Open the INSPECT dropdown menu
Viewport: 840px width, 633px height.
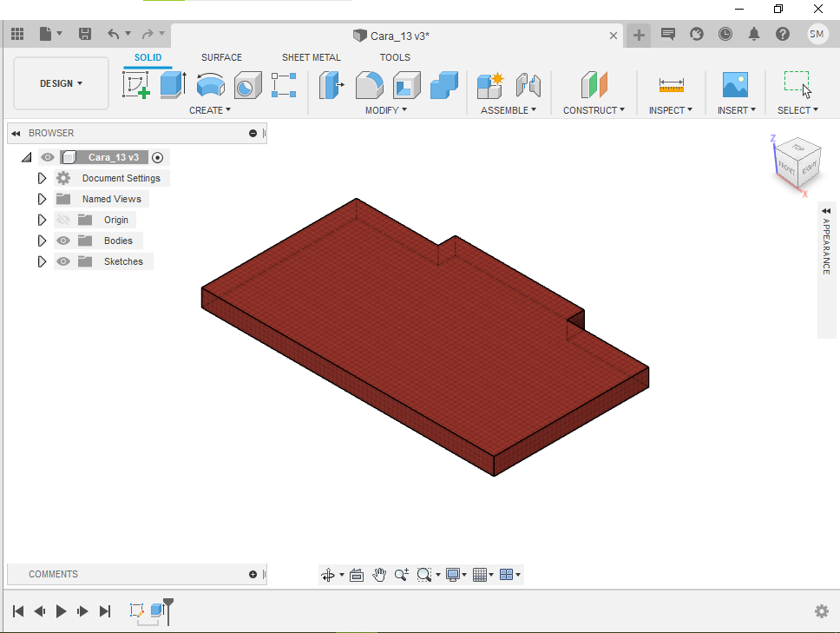click(671, 110)
